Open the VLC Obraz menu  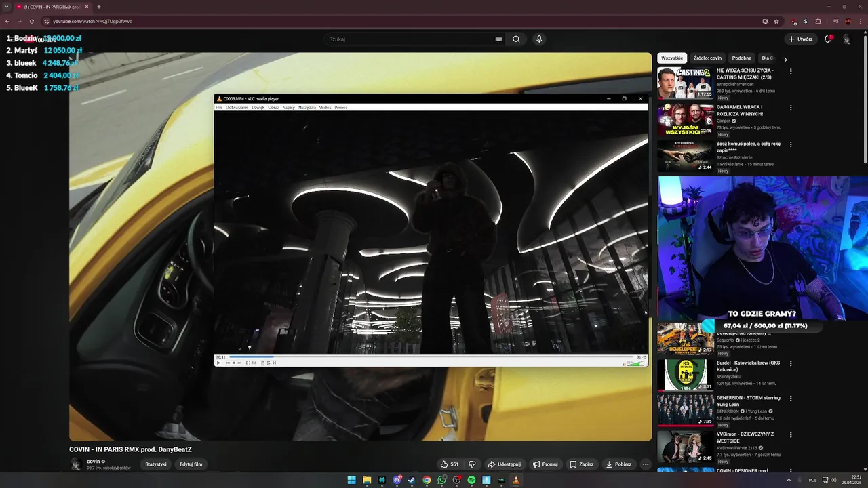point(273,107)
